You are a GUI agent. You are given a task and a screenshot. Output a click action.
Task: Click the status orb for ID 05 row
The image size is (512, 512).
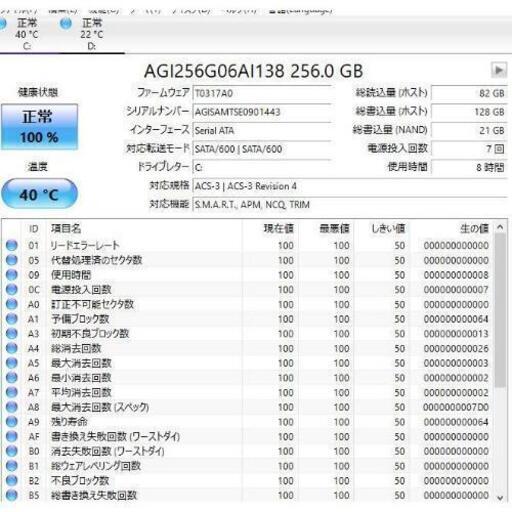(12, 260)
